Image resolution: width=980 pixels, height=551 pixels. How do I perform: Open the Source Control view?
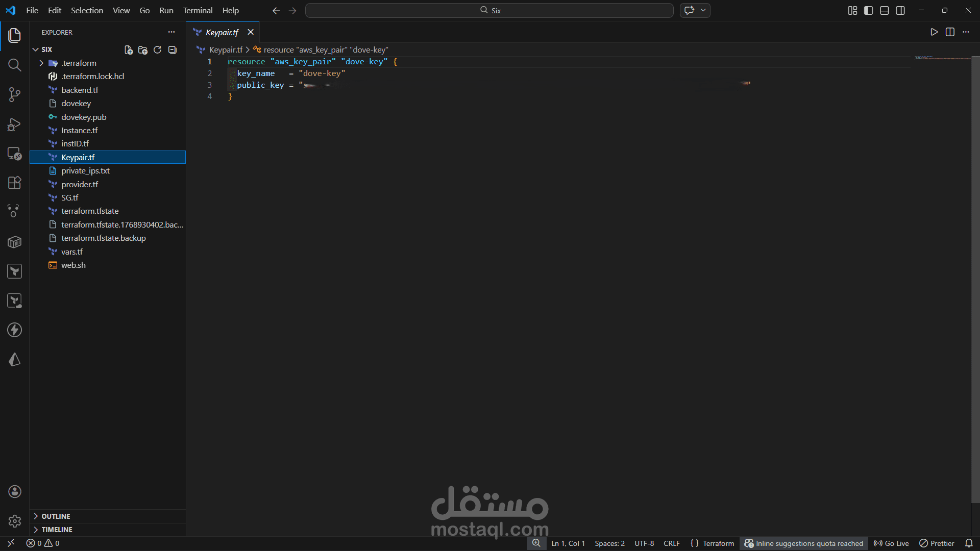(x=14, y=94)
